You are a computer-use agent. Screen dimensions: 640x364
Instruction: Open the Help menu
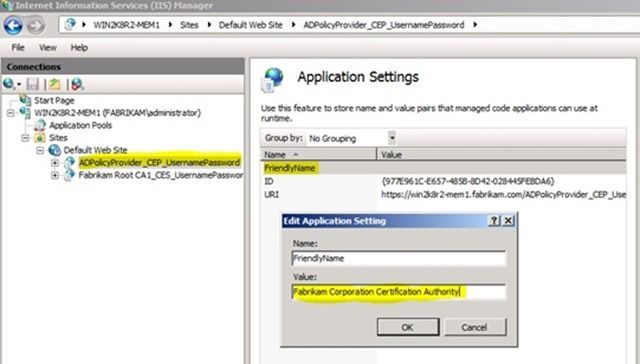(x=79, y=47)
